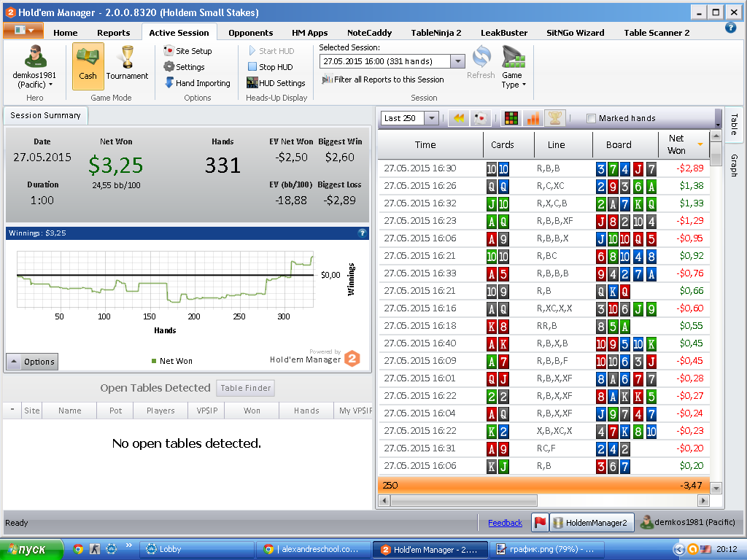Switch to Table side tab
Viewport: 747px width, 560px height.
(x=734, y=125)
